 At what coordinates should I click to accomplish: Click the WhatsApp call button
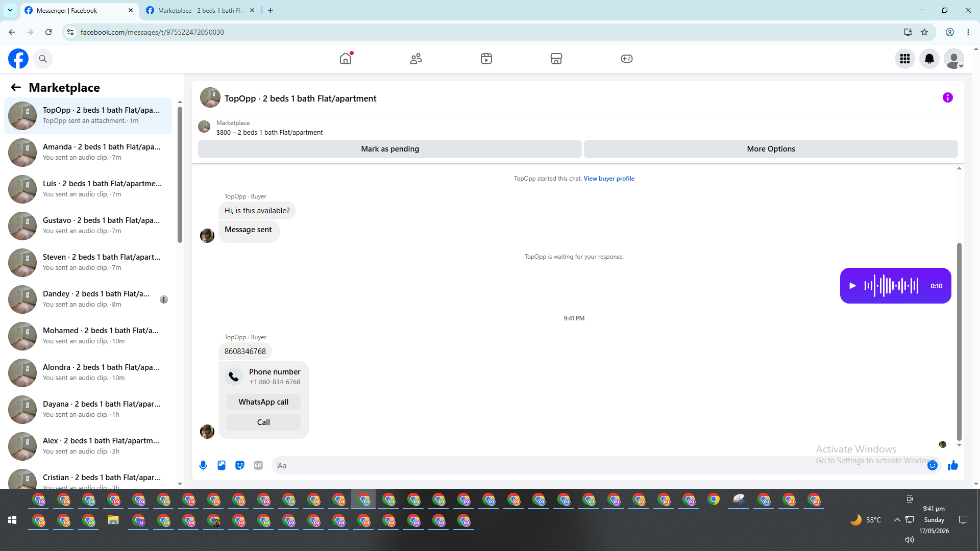[x=263, y=402]
